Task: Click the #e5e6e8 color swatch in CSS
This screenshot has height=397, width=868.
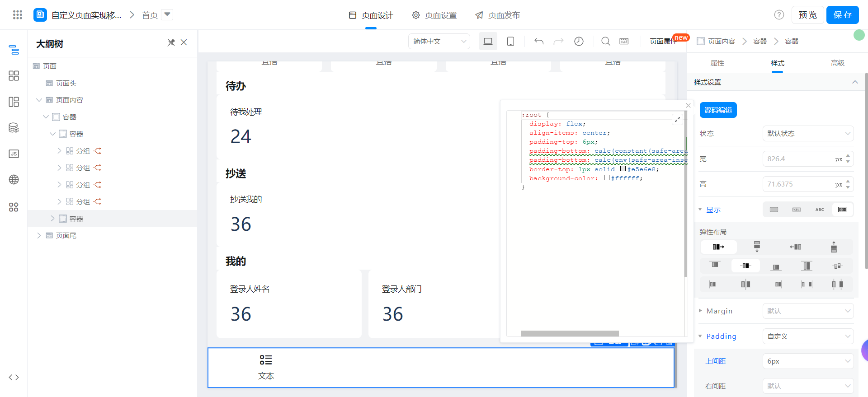Action: pyautogui.click(x=623, y=168)
